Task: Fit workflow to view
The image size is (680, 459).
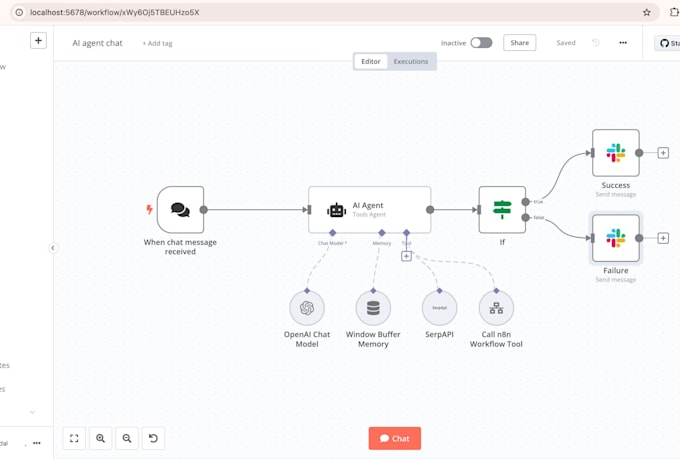Action: pyautogui.click(x=74, y=438)
